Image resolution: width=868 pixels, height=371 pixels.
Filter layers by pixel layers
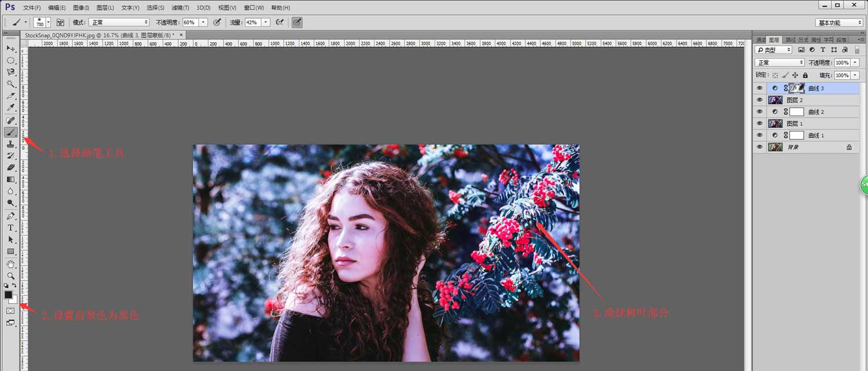pos(802,50)
